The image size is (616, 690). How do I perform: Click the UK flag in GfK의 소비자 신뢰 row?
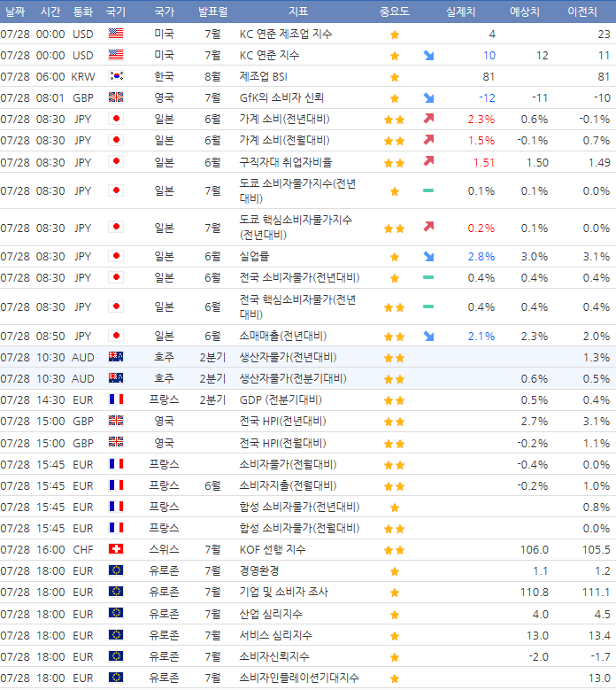point(116,97)
